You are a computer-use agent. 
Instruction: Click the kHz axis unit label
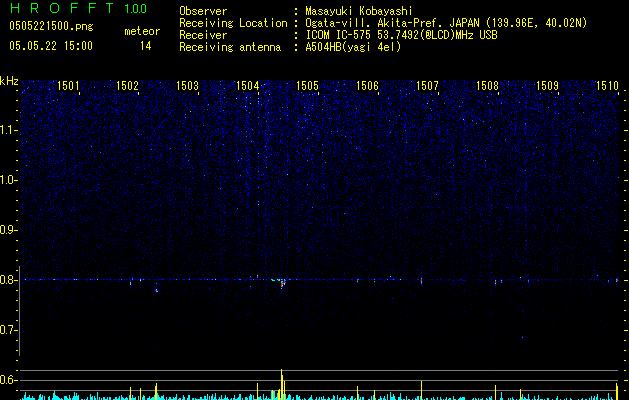[9, 81]
